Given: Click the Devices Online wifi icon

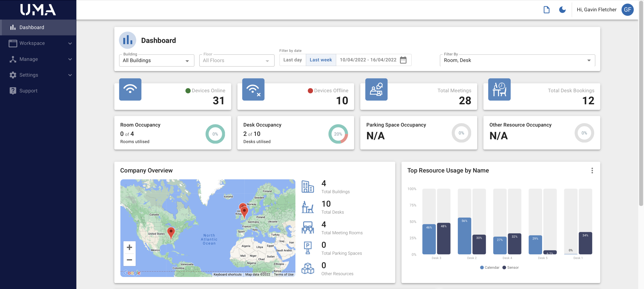Looking at the screenshot, I should pyautogui.click(x=130, y=89).
